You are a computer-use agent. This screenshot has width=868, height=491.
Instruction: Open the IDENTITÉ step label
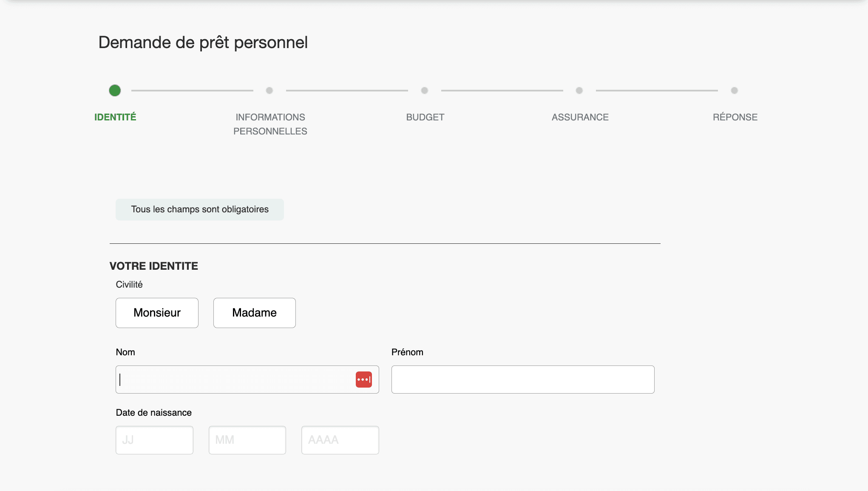(x=115, y=117)
